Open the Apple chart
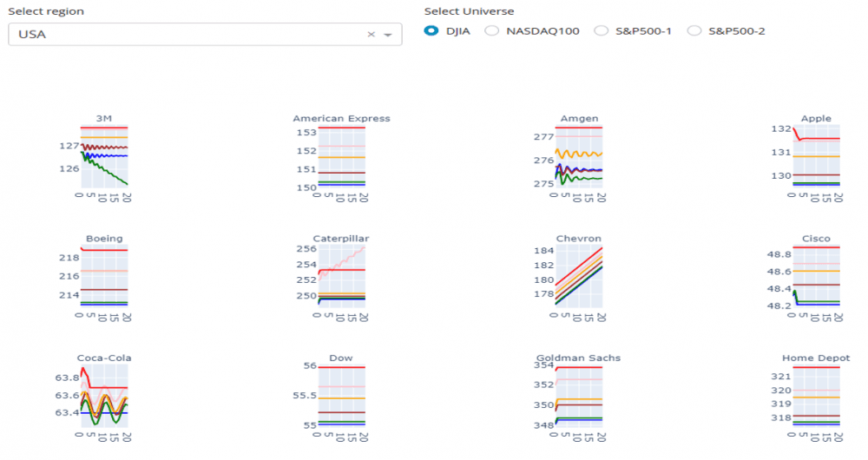Screen dimensions: 868x460 click(817, 156)
